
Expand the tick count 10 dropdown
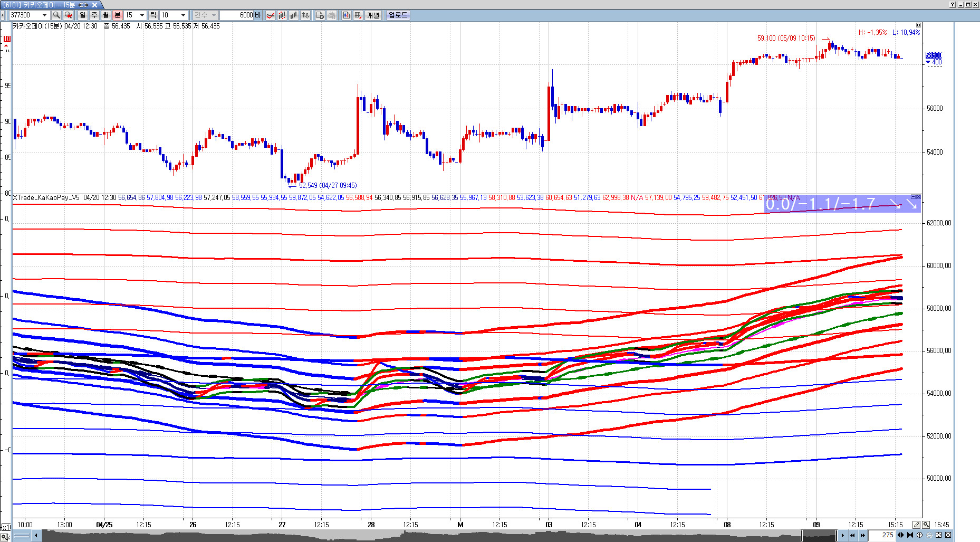coord(183,15)
